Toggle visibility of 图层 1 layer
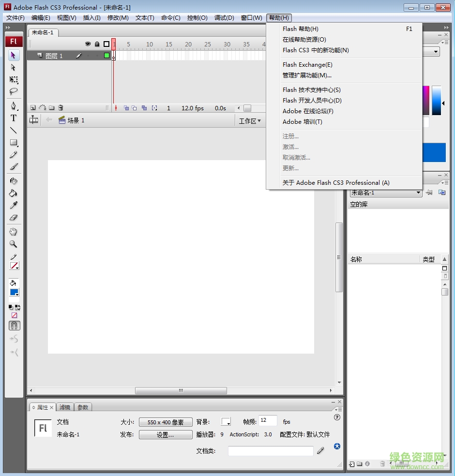 click(89, 55)
